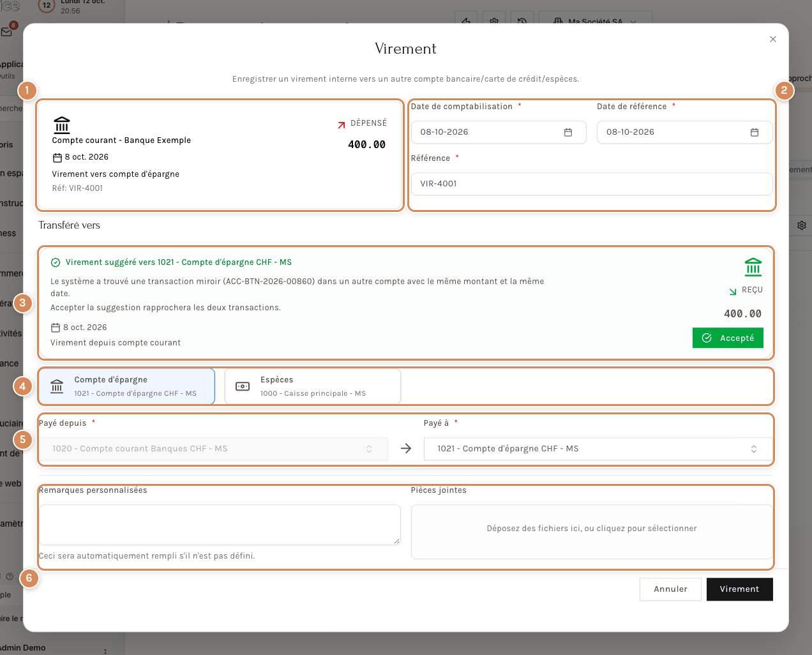Image resolution: width=812 pixels, height=655 pixels.
Task: Click the green check icon beside Virement suggéré
Action: (x=56, y=262)
